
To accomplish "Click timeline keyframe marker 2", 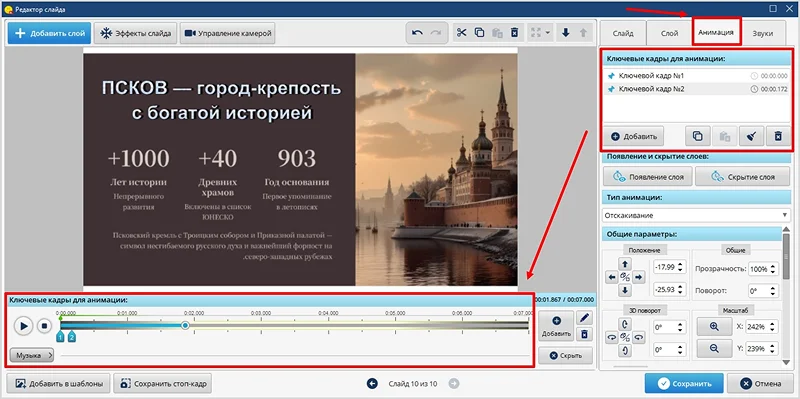I will tap(72, 336).
